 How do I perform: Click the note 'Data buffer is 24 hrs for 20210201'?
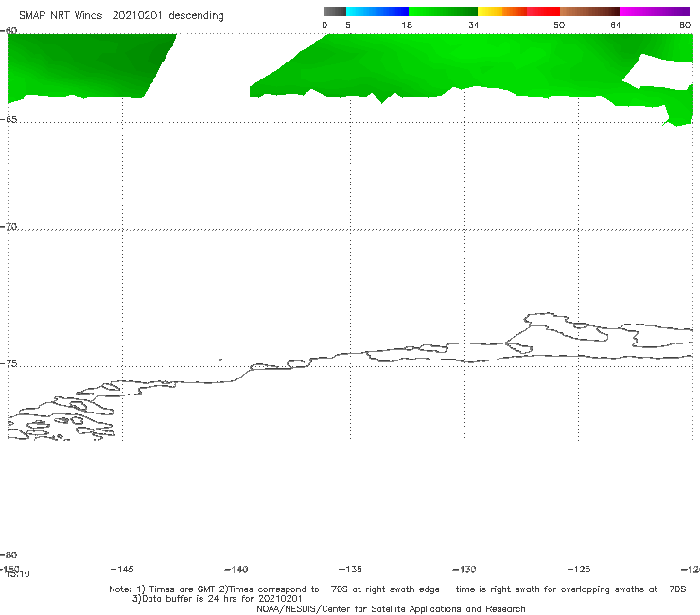coord(217,599)
